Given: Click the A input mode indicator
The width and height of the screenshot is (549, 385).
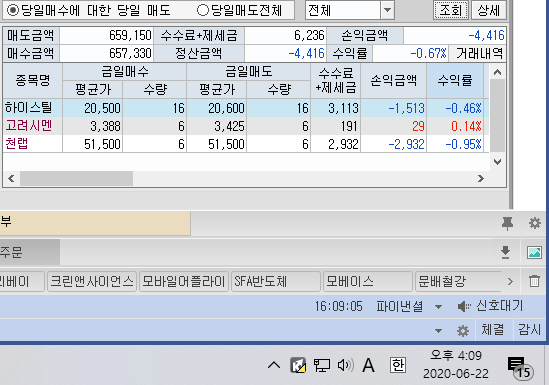Looking at the screenshot, I should pyautogui.click(x=368, y=365).
